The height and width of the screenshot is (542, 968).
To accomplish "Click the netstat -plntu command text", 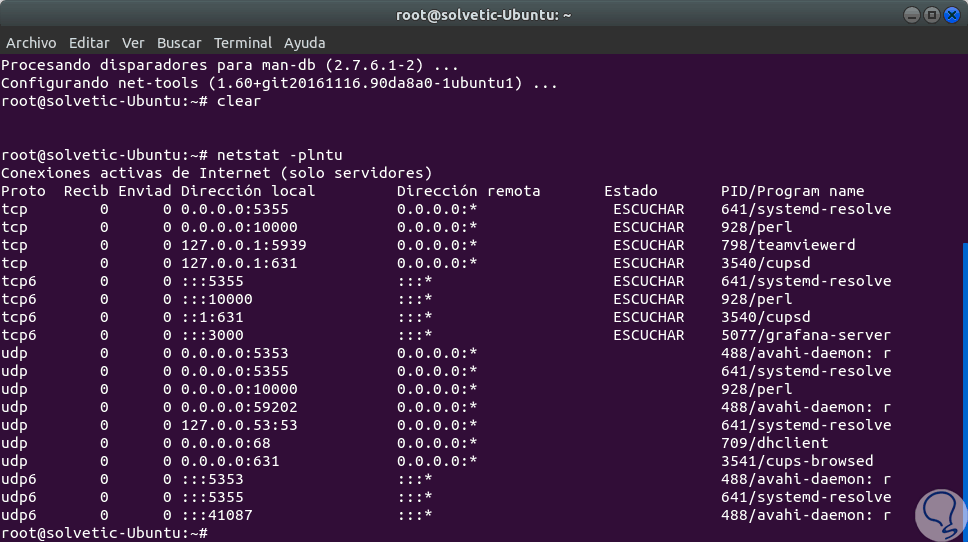I will point(279,155).
